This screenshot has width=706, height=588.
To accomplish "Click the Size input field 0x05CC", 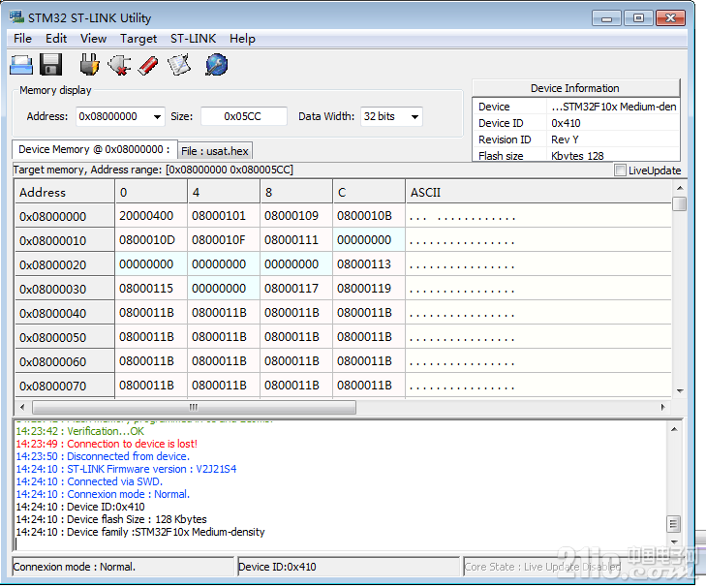I will 244,116.
